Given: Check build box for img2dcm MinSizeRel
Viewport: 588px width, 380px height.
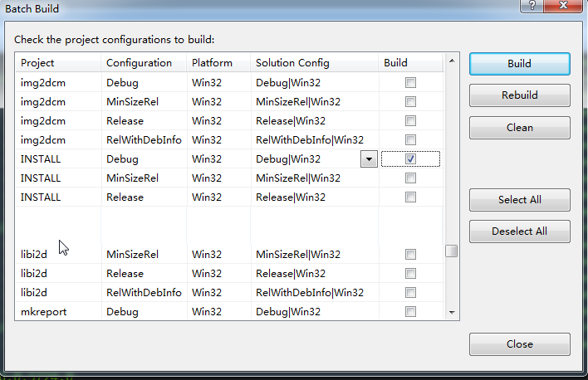Looking at the screenshot, I should (410, 101).
